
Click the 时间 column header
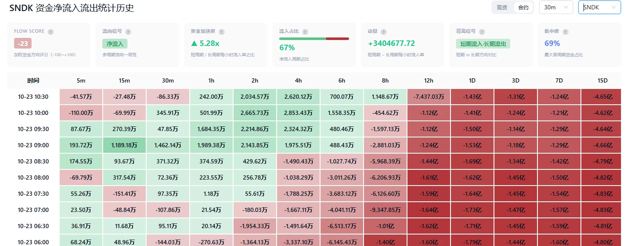pyautogui.click(x=33, y=80)
